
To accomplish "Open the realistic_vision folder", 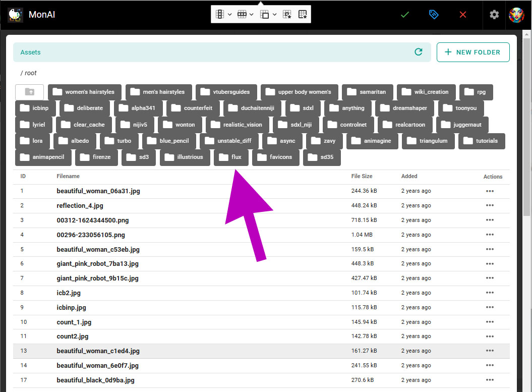I will coord(237,125).
